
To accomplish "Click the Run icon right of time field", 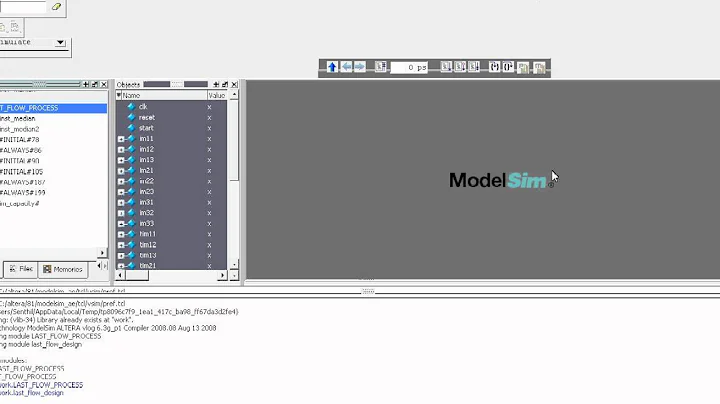I will (x=446, y=67).
